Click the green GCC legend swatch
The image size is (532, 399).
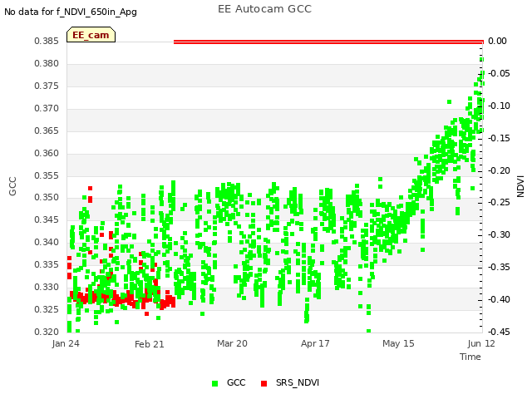214,383
